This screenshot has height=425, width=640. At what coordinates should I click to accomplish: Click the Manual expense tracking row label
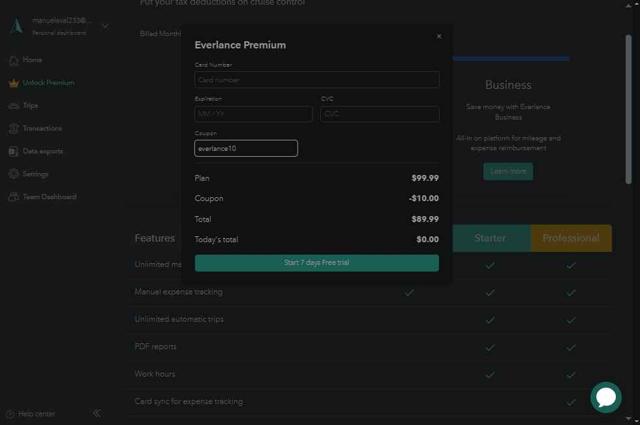178,292
